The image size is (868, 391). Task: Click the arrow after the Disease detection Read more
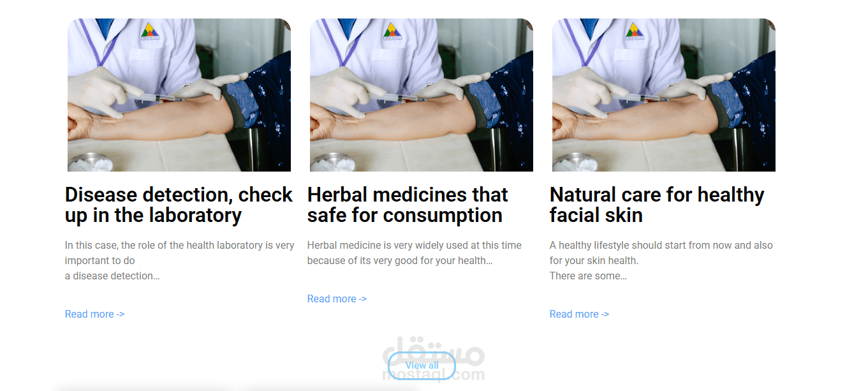[121, 314]
